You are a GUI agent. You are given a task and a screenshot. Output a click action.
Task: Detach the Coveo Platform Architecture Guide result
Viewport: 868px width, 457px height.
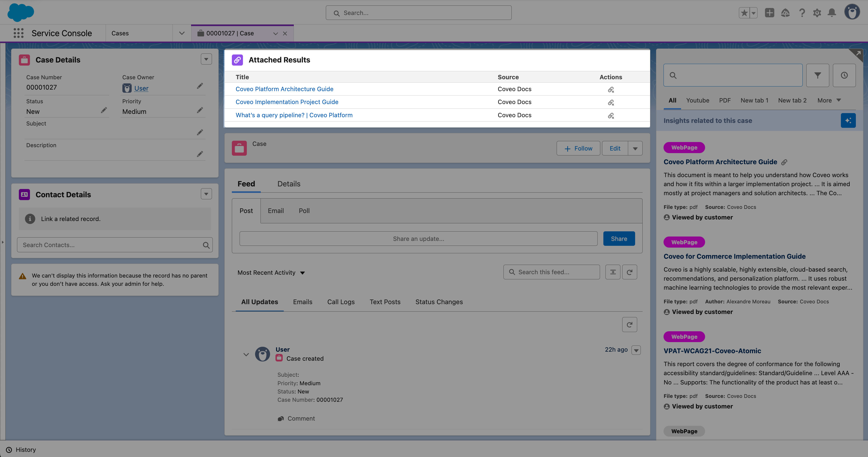click(611, 89)
